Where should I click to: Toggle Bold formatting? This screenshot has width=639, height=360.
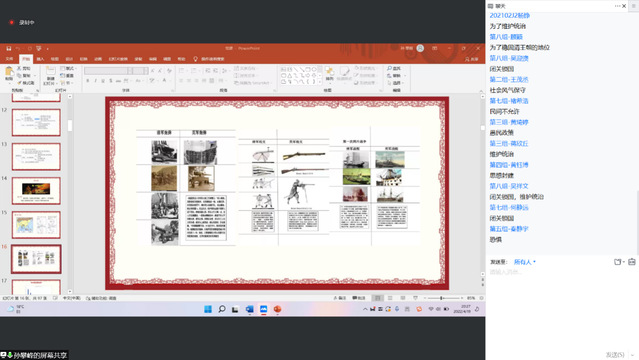click(x=88, y=81)
